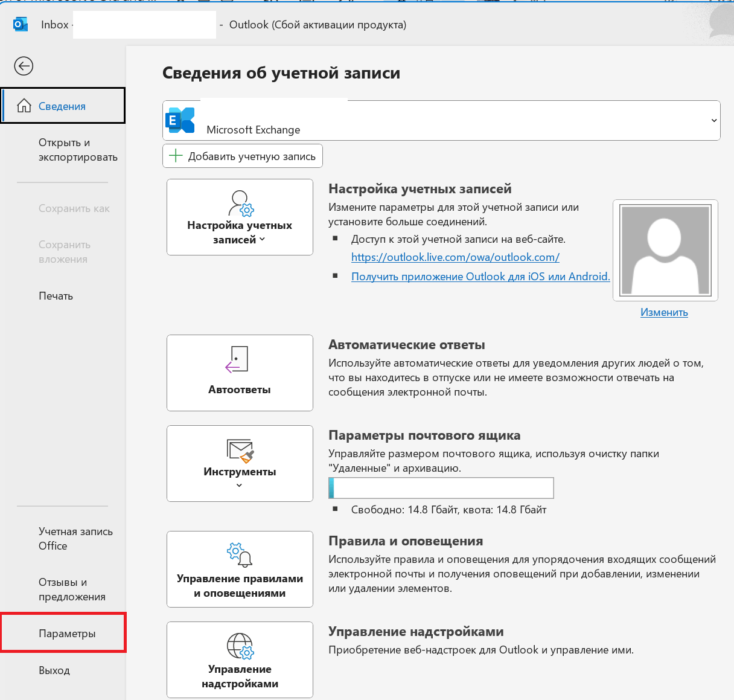
Task: Open Управление надстройками globe icon
Action: pos(239,645)
